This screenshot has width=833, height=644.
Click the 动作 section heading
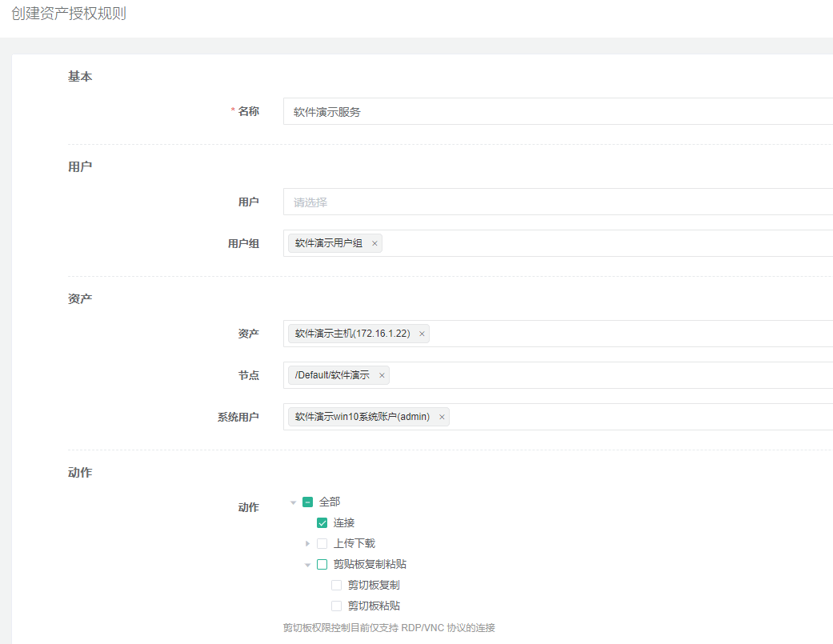[x=80, y=473]
